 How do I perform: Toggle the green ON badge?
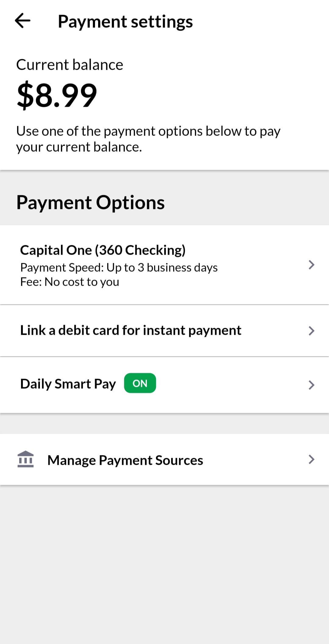click(x=140, y=383)
